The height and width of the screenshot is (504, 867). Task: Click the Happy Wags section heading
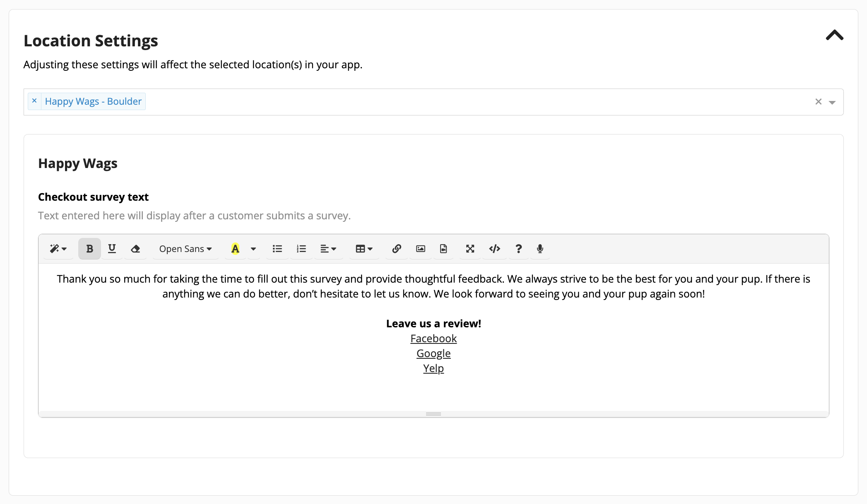pos(78,163)
